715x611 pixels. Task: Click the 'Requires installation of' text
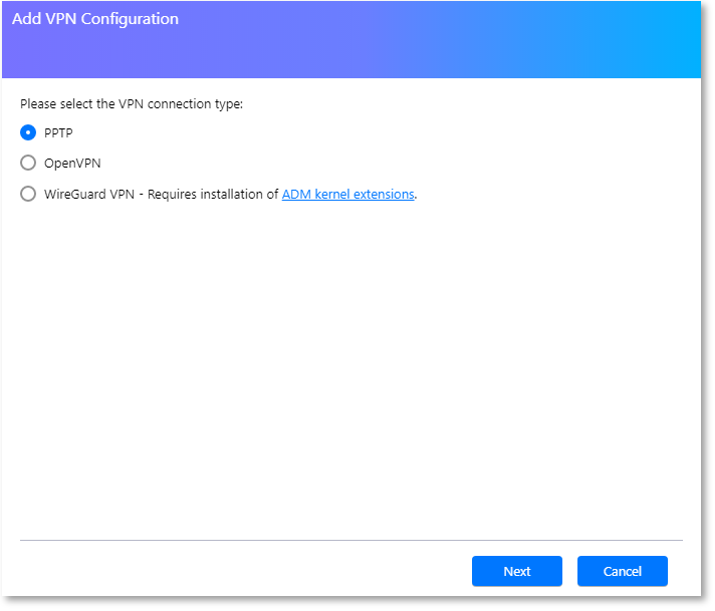pos(213,194)
